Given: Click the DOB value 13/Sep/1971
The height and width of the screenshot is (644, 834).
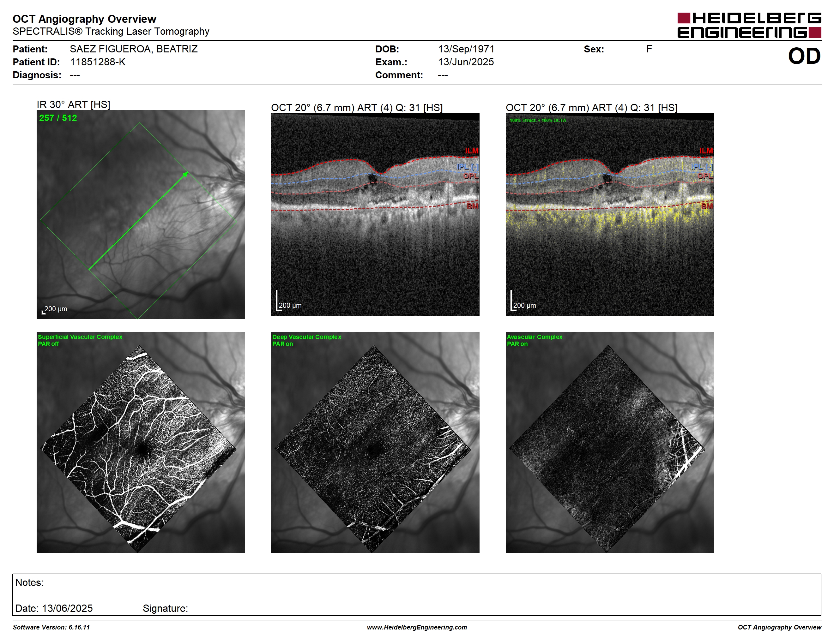Looking at the screenshot, I should point(466,49).
